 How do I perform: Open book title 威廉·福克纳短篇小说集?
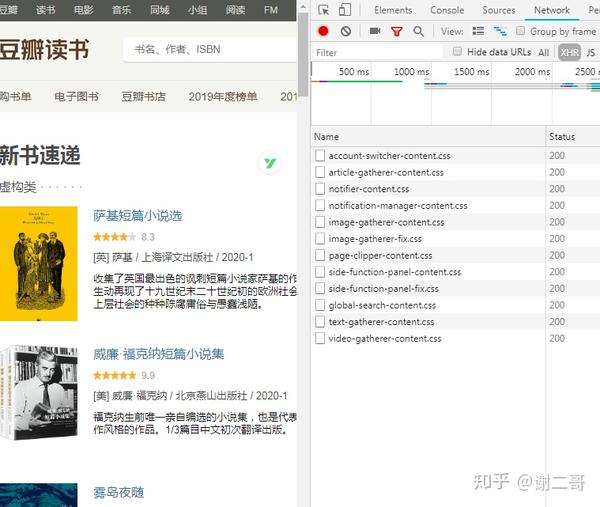(x=158, y=354)
